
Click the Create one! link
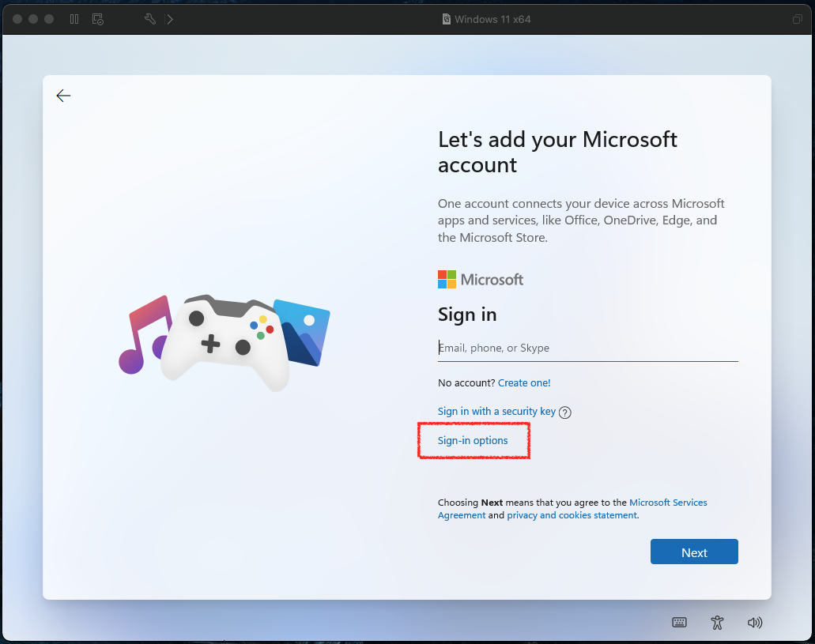524,383
